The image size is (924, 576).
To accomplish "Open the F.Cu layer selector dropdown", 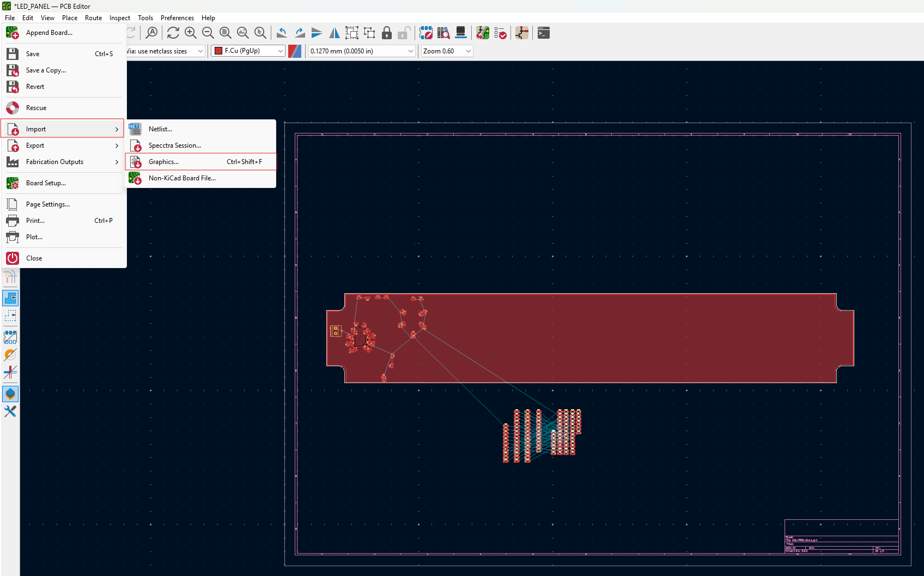I will [248, 51].
